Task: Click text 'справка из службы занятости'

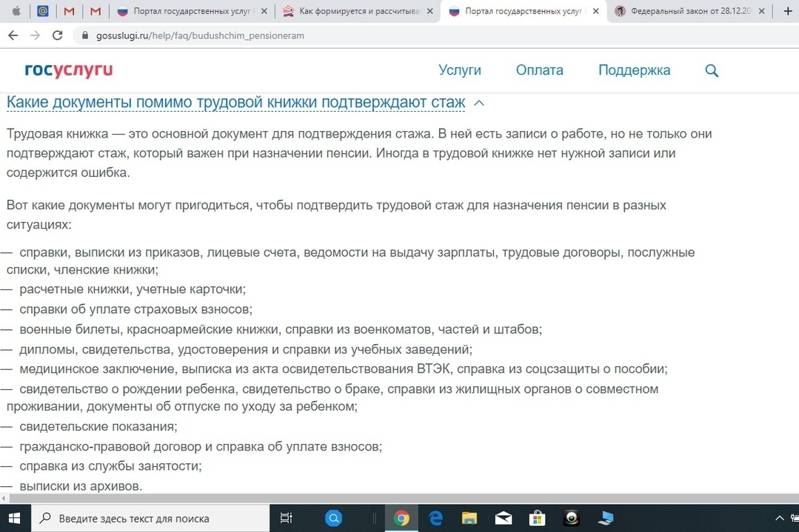Action: pos(110,466)
